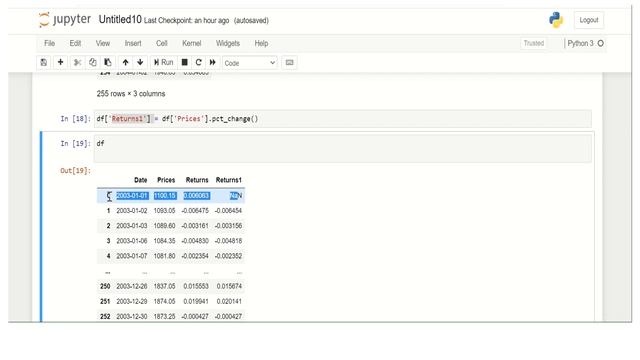
Task: Click the Returns1 column header
Action: pyautogui.click(x=229, y=180)
